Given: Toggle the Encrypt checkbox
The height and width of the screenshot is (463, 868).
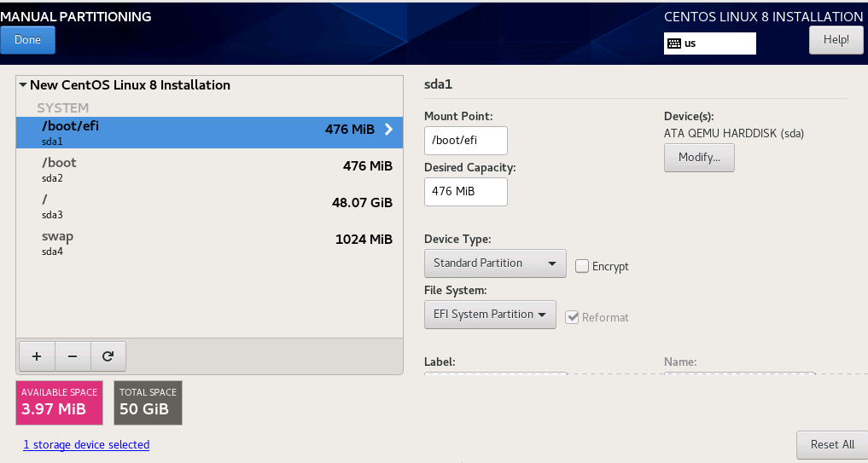Looking at the screenshot, I should tap(582, 266).
